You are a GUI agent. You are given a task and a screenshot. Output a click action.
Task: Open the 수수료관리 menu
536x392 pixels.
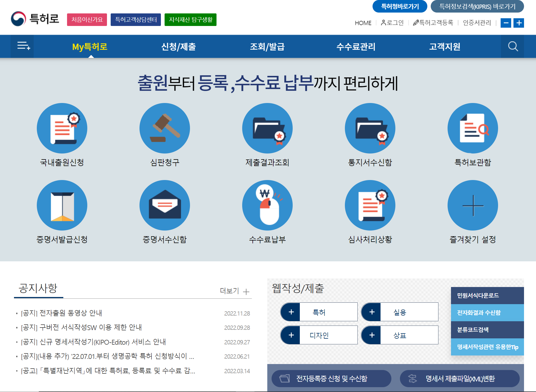356,47
